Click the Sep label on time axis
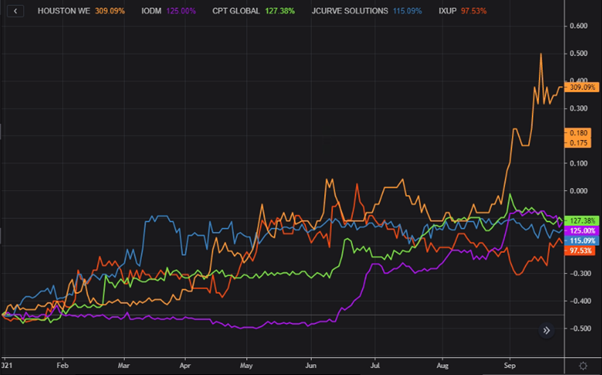The width and height of the screenshot is (602, 375). [x=509, y=365]
